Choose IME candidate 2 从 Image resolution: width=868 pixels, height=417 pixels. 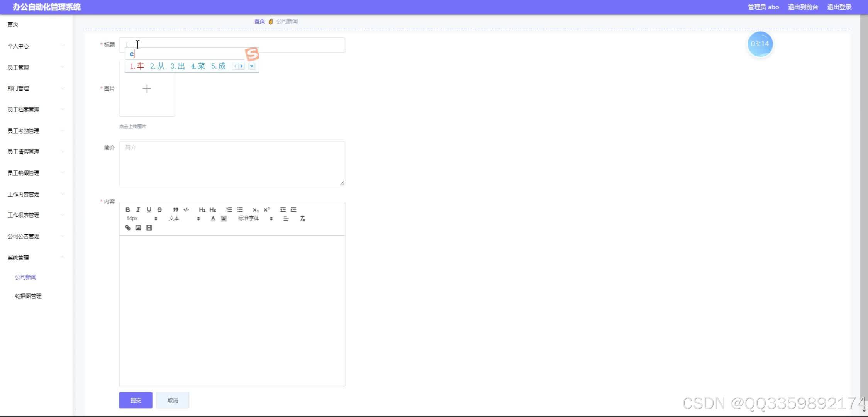click(157, 66)
